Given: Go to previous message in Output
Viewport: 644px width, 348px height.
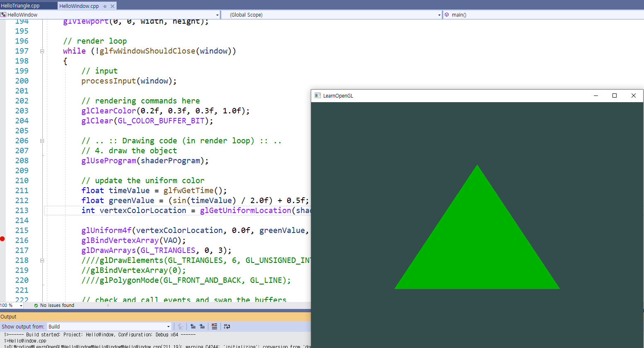Looking at the screenshot, I should point(193,326).
